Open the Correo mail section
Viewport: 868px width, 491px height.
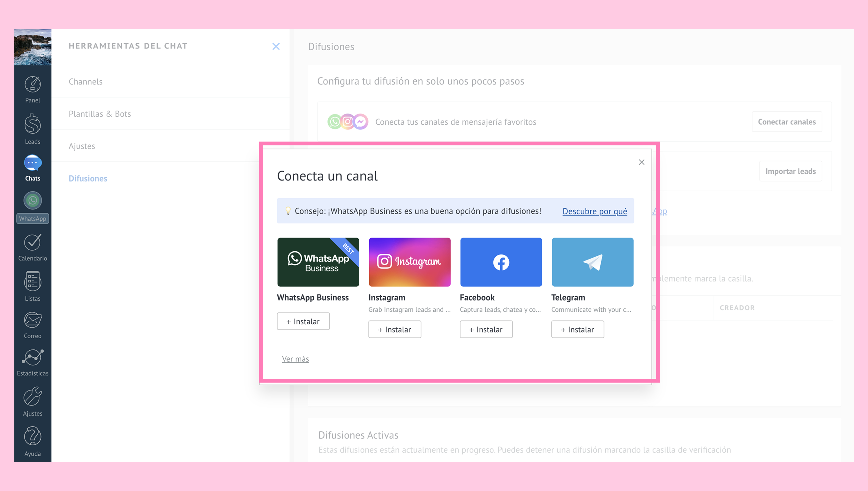pos(33,325)
